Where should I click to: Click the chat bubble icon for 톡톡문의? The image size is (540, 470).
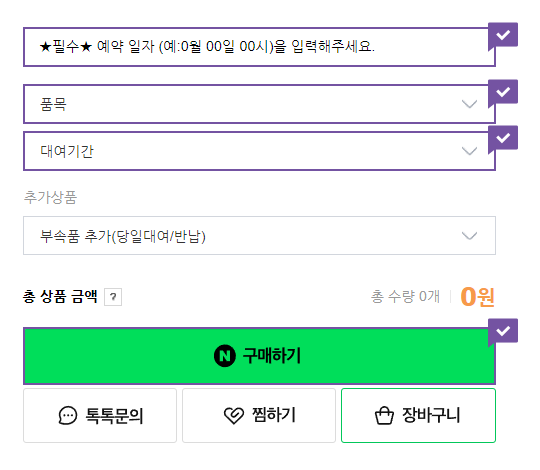point(68,415)
